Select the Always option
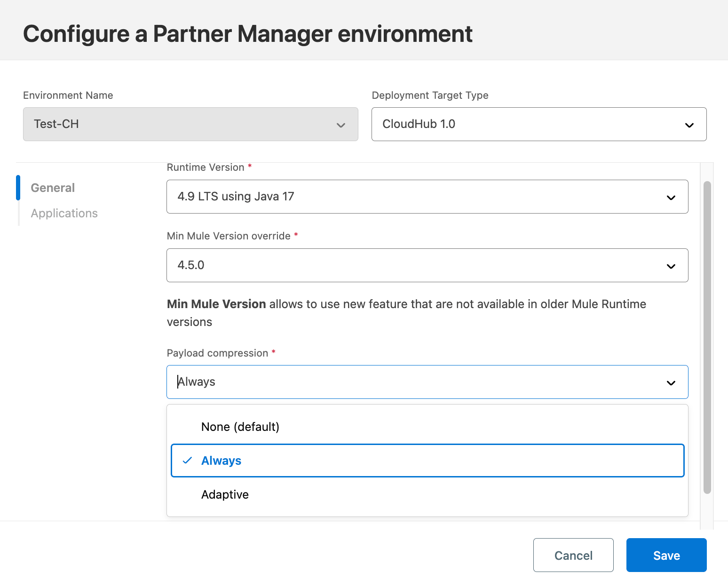This screenshot has height=588, width=728. click(427, 461)
